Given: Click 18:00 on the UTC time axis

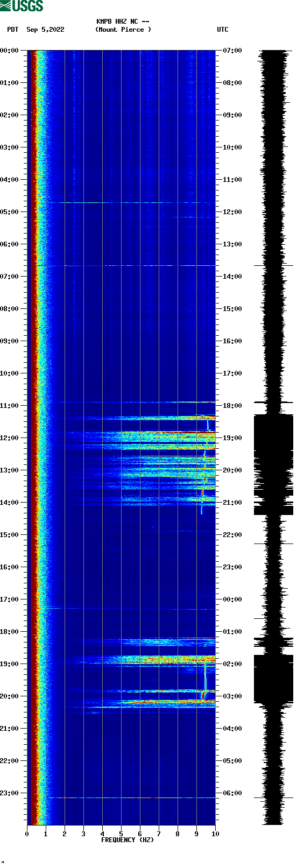Looking at the screenshot, I should [x=232, y=406].
